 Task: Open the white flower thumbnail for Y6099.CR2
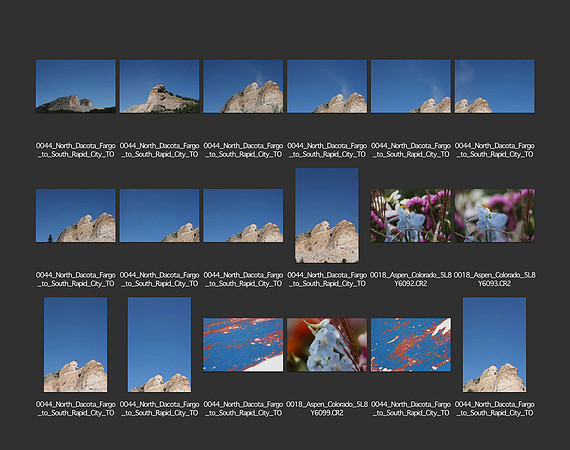(x=327, y=345)
